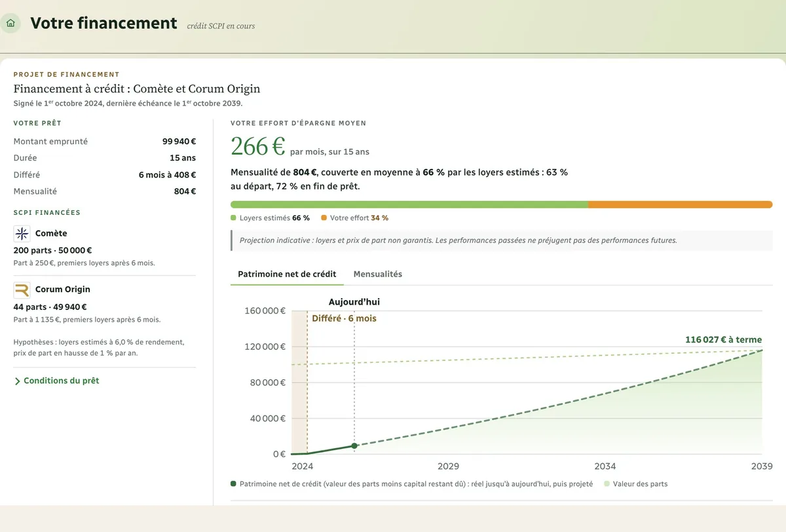Click the Comète SCPI star logo
This screenshot has width=786, height=532.
coord(22,233)
